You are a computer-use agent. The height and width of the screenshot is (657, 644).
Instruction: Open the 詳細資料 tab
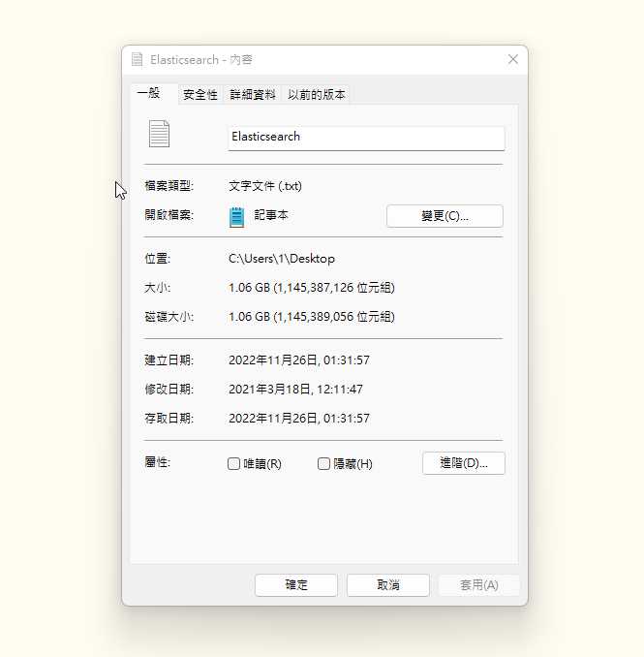(x=253, y=94)
